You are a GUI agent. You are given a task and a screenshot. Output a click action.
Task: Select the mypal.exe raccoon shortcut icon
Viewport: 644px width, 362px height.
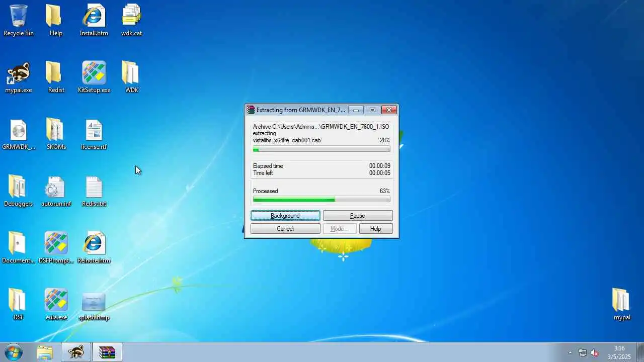(19, 77)
